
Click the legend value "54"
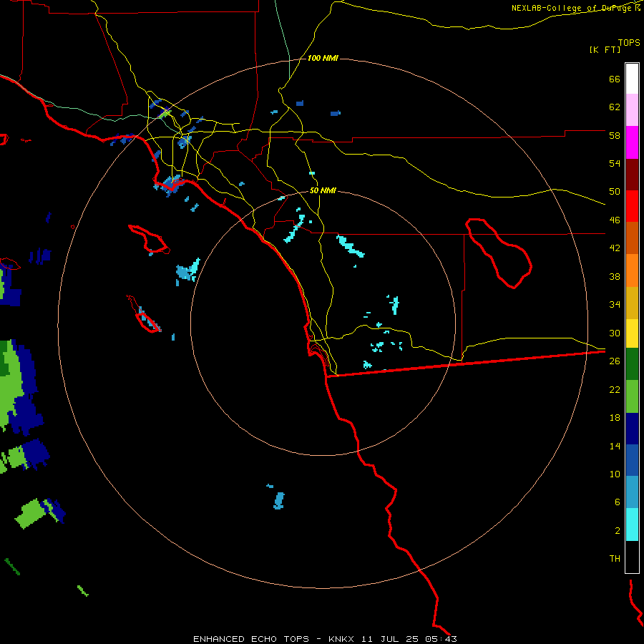[x=615, y=163]
